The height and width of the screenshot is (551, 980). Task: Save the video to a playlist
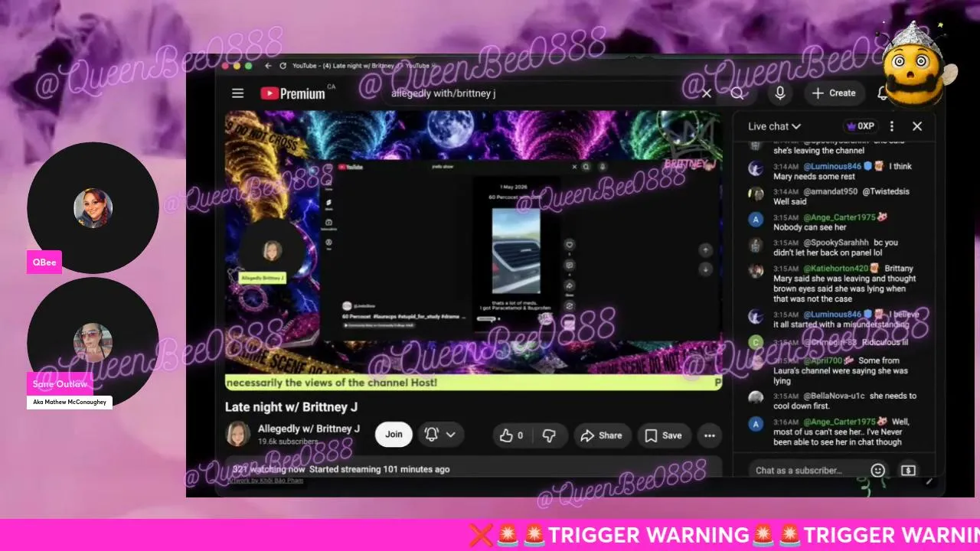pyautogui.click(x=663, y=435)
